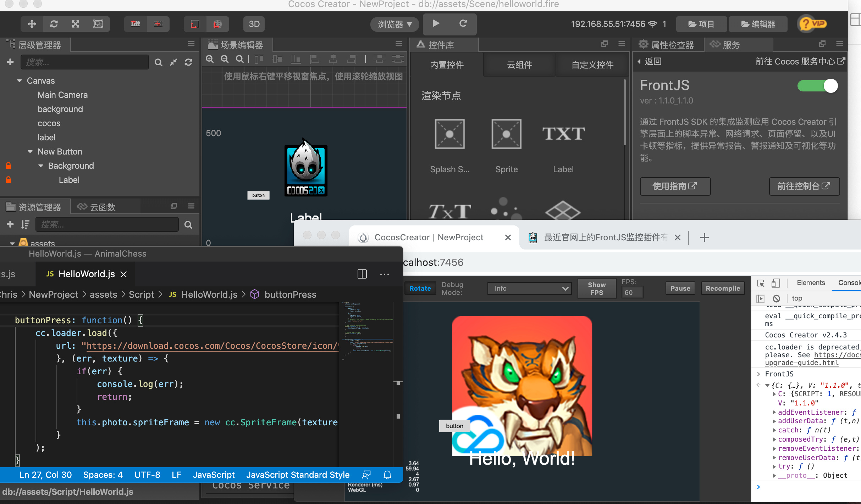Click the refresh preview icon beside play
This screenshot has height=504, width=861.
point(463,24)
